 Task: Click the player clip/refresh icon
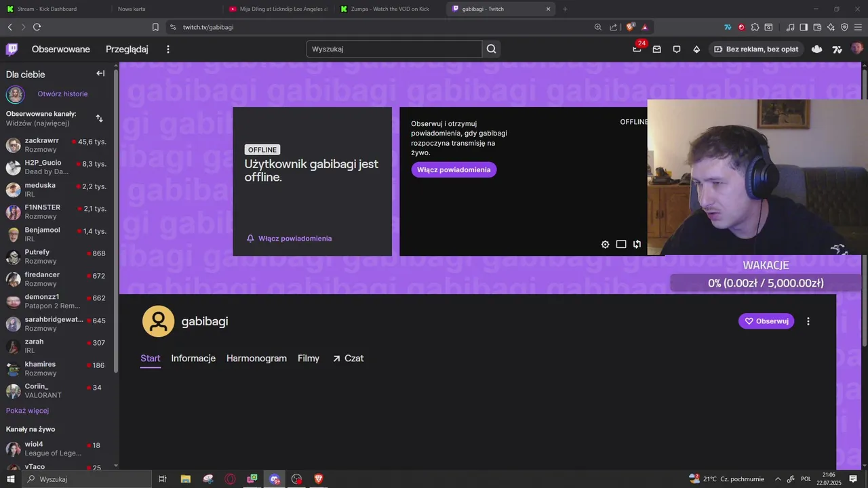tap(637, 244)
